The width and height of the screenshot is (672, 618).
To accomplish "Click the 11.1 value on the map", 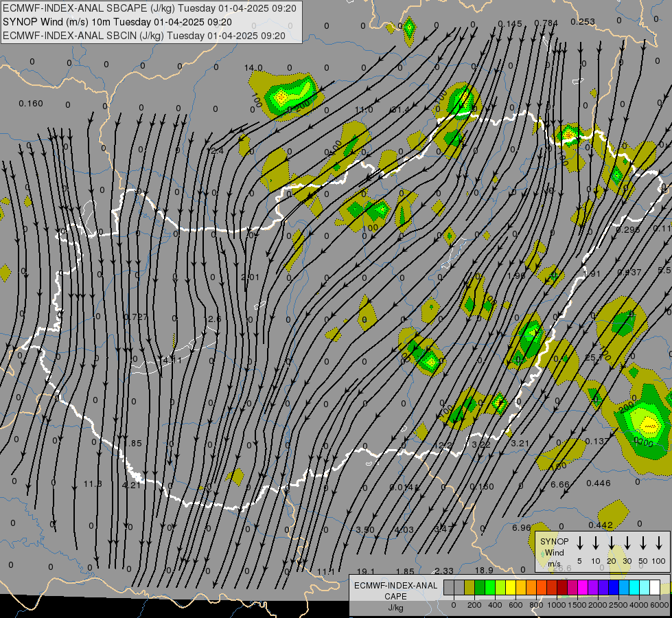I will pyautogui.click(x=326, y=571).
